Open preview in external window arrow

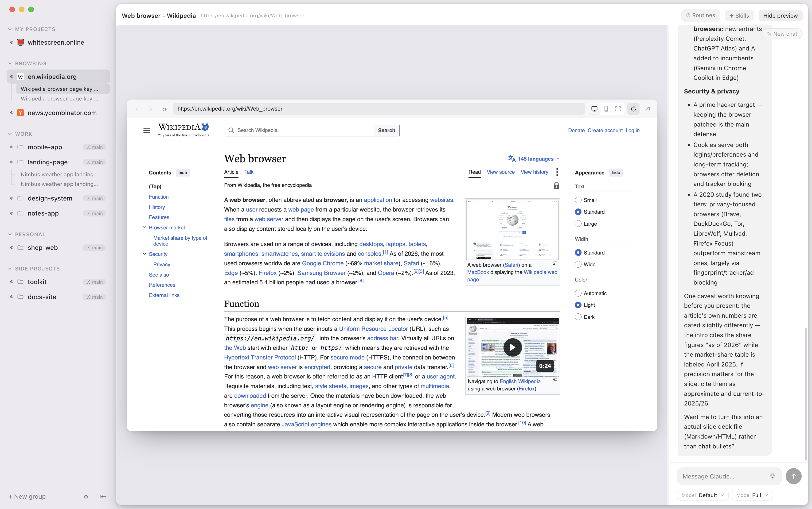(x=648, y=109)
